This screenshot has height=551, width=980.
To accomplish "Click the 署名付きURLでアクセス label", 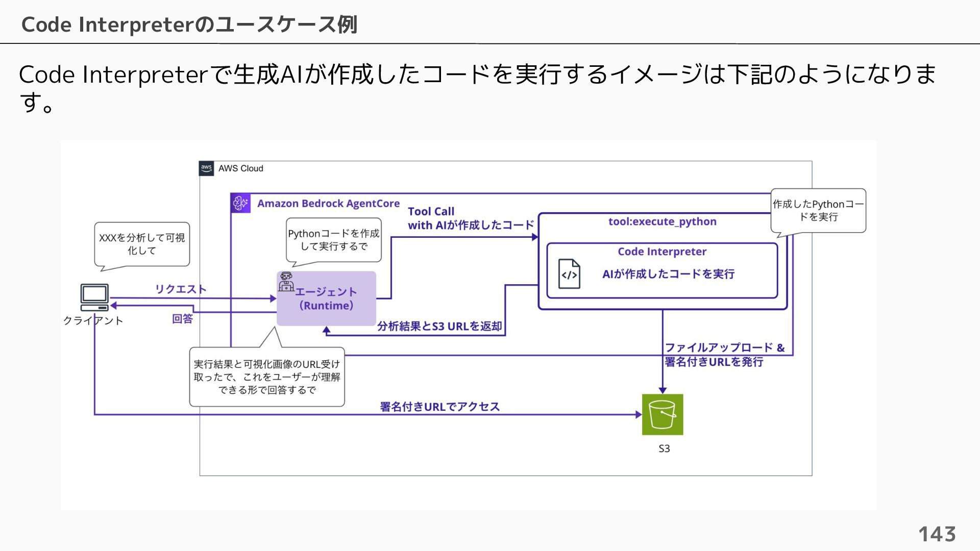I will tap(439, 407).
